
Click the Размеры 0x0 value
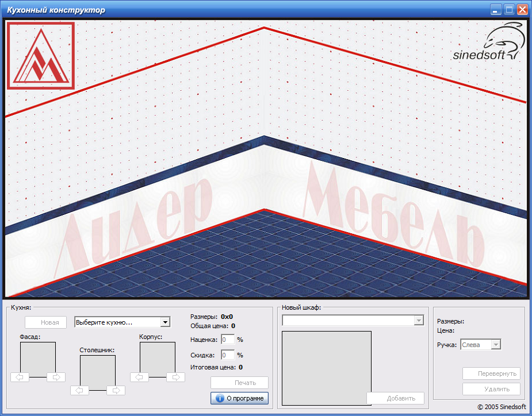click(x=227, y=317)
